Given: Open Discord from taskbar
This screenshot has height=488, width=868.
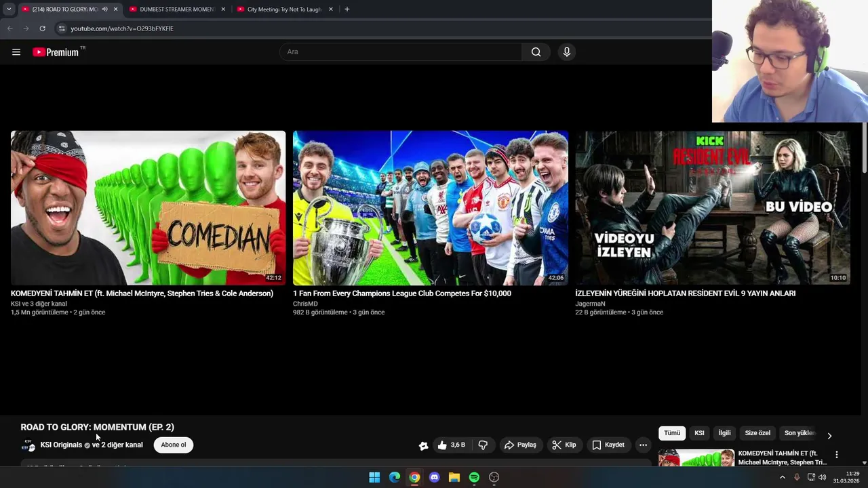Looking at the screenshot, I should 435,477.
